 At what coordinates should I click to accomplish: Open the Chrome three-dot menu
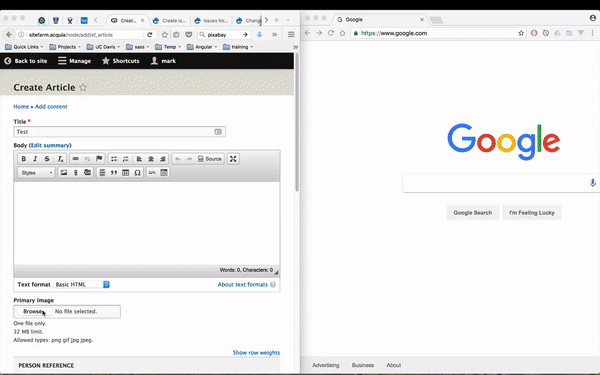[592, 33]
